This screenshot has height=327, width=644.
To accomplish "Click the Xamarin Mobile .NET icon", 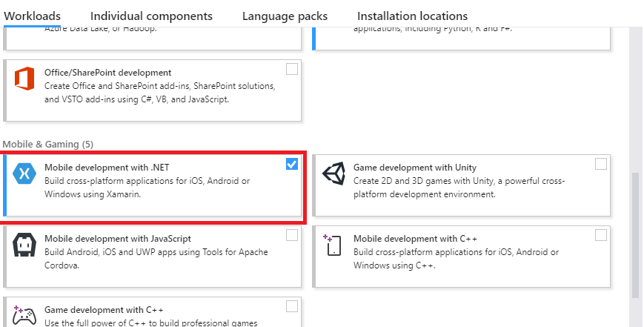I will [25, 174].
